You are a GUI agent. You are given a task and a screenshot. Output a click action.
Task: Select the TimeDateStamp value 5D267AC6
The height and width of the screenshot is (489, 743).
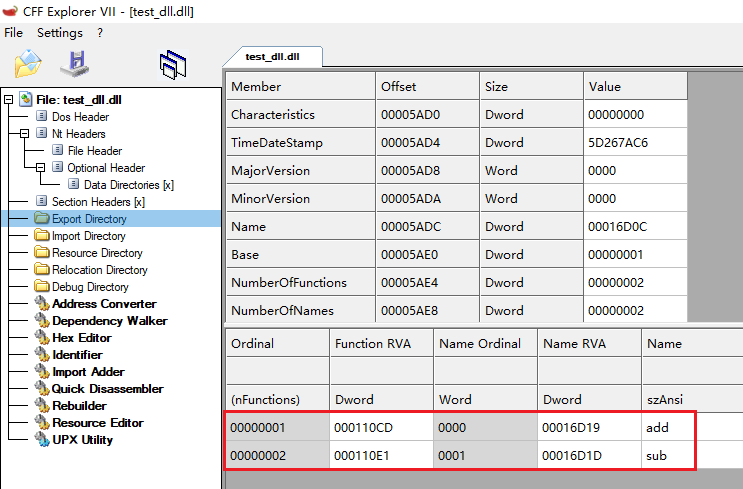pos(635,142)
